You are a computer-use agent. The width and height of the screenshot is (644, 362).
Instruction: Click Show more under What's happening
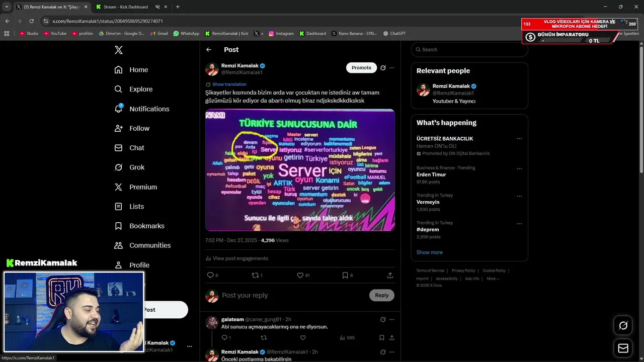point(430,252)
